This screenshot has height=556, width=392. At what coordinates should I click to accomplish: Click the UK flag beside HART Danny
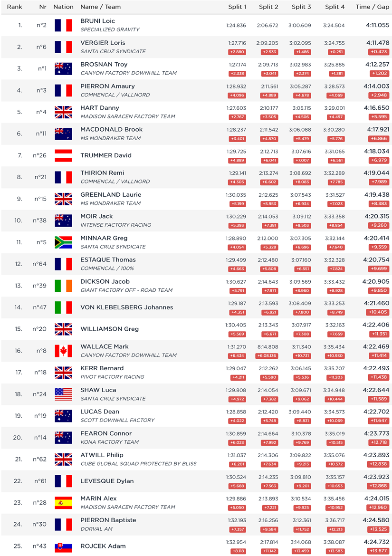coord(64,112)
